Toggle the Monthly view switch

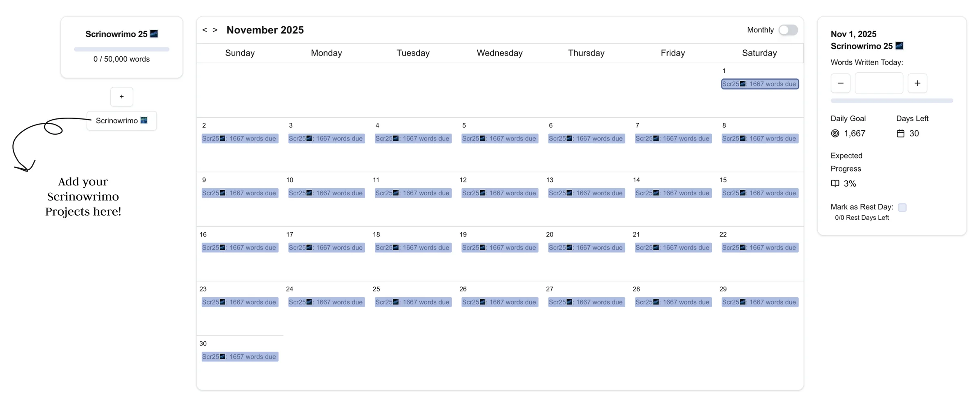pyautogui.click(x=788, y=30)
